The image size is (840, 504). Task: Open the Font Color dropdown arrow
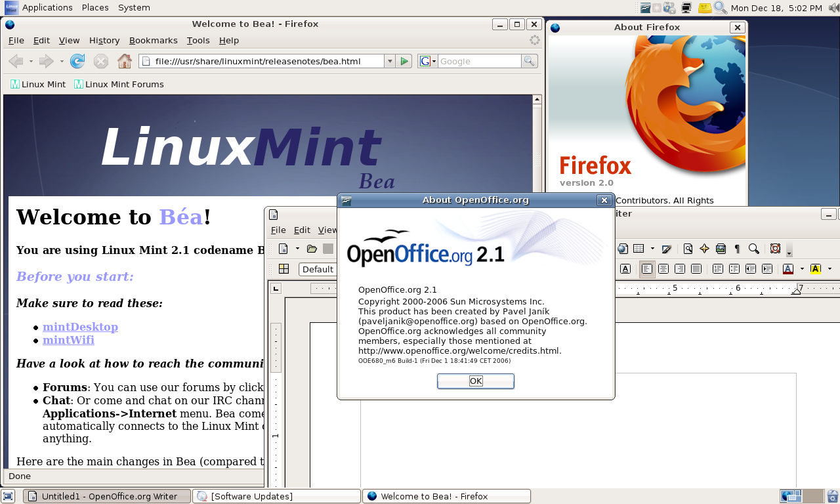click(x=802, y=268)
